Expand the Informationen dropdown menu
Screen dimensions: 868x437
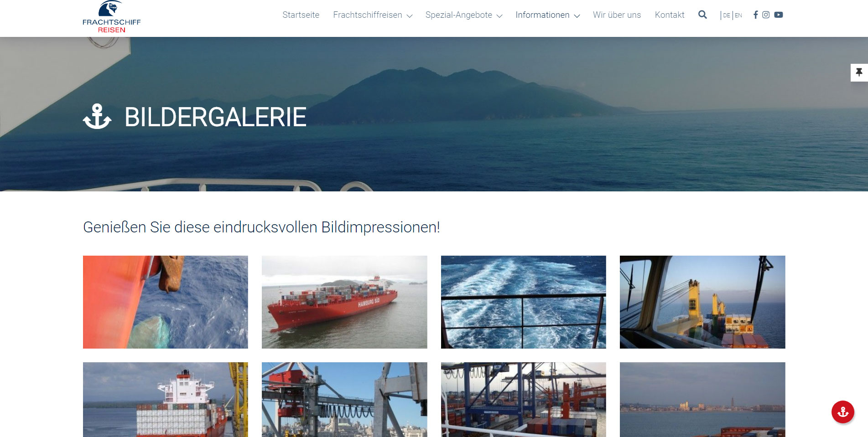(547, 15)
